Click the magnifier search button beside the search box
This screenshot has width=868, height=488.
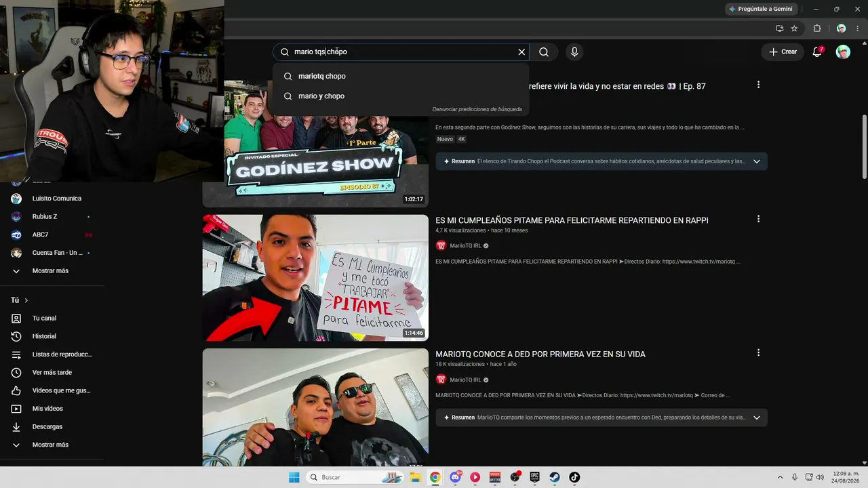(x=544, y=52)
